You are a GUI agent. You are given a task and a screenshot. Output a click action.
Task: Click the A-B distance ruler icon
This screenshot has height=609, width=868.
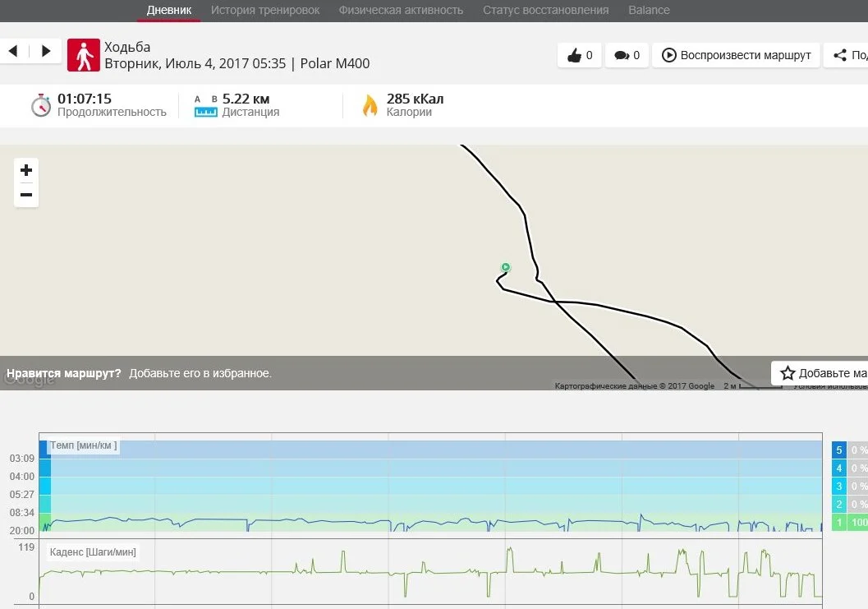tap(206, 106)
